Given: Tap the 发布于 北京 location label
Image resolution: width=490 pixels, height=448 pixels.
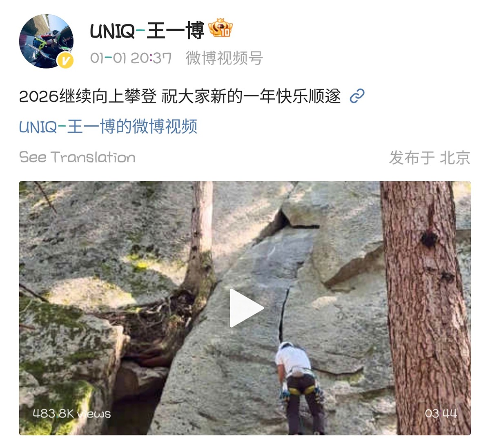Looking at the screenshot, I should [430, 158].
